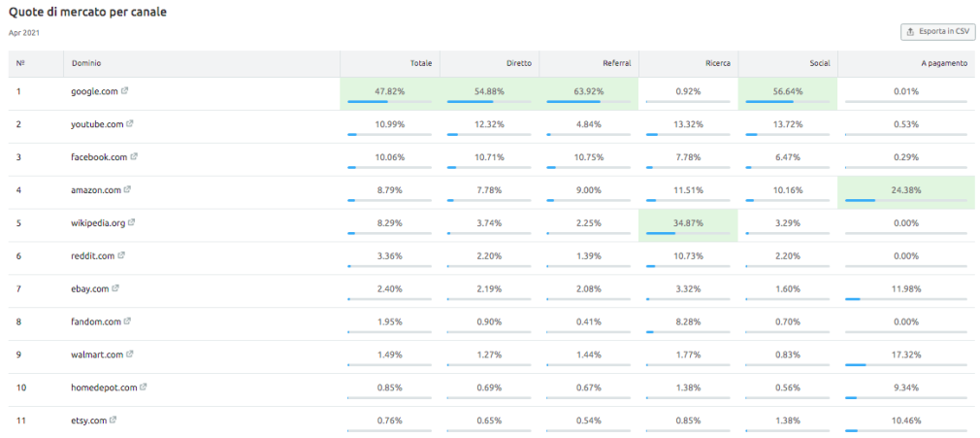Open external link icon next to etsy.com

[114, 420]
